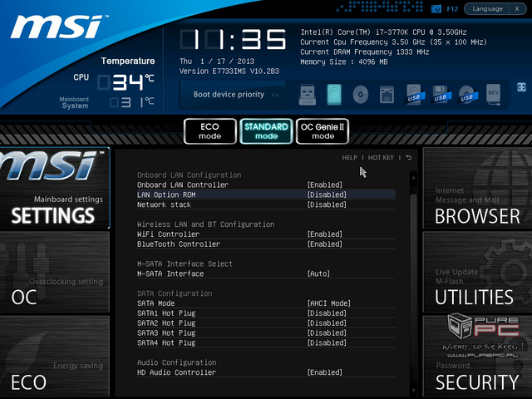This screenshot has width=532, height=399.
Task: Click the HELP link
Action: 349,157
